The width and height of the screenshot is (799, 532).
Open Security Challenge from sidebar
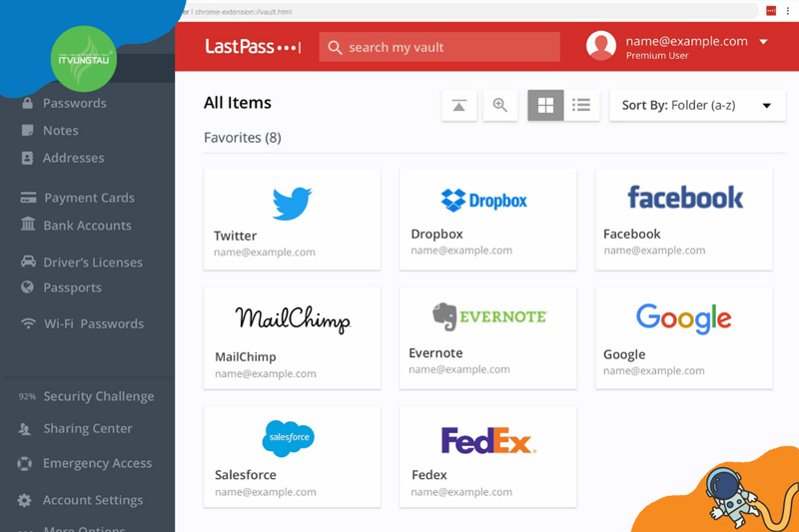(x=98, y=396)
